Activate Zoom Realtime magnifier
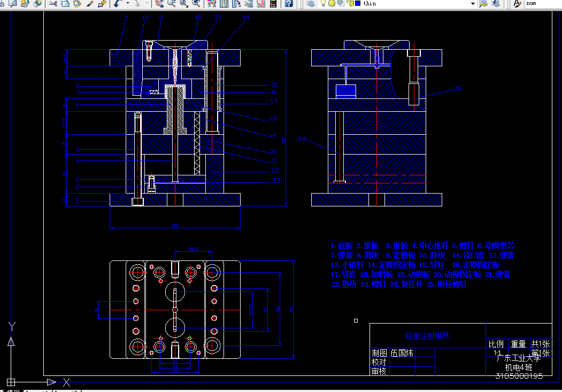The image size is (562, 392). tap(172, 4)
